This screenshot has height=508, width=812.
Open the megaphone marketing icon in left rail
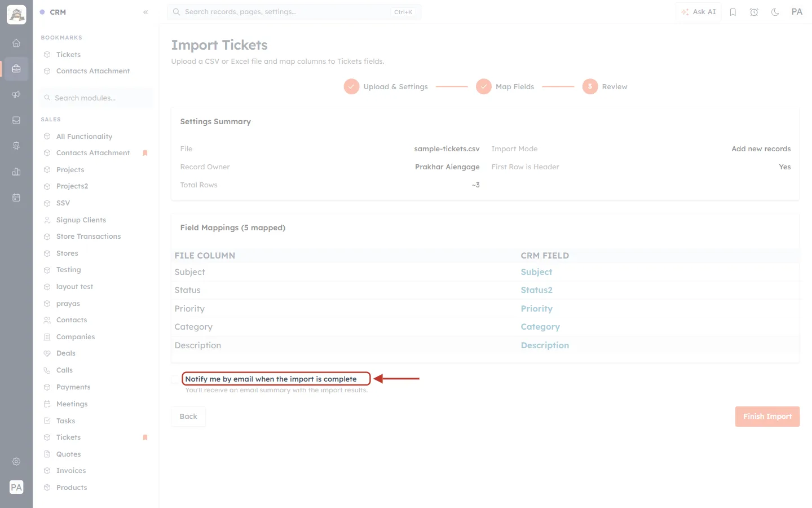click(x=16, y=94)
